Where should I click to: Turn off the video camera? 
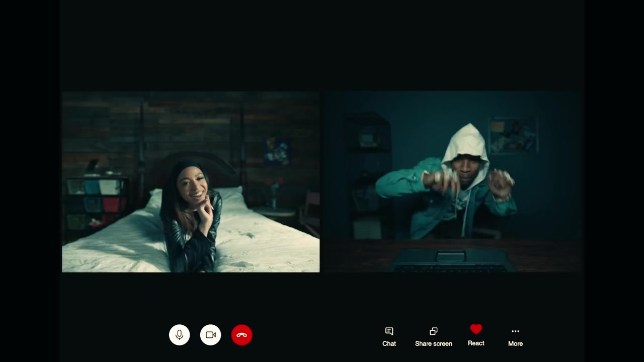click(x=211, y=335)
